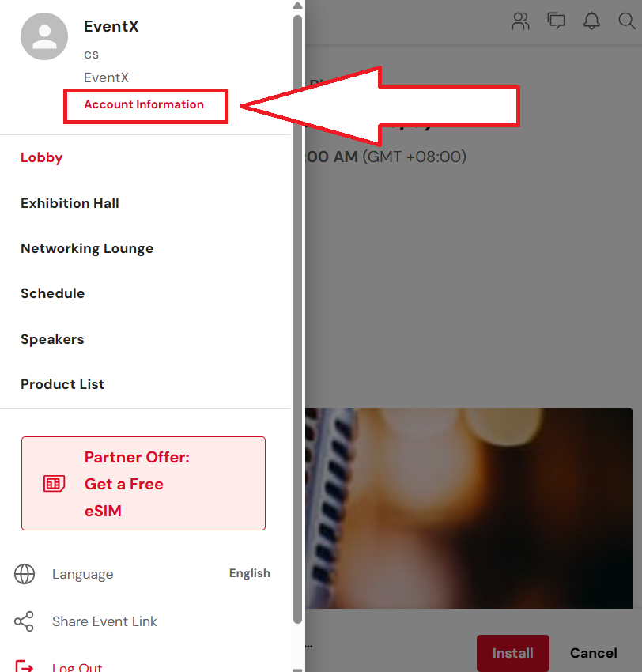Open the Product List page

tap(62, 384)
